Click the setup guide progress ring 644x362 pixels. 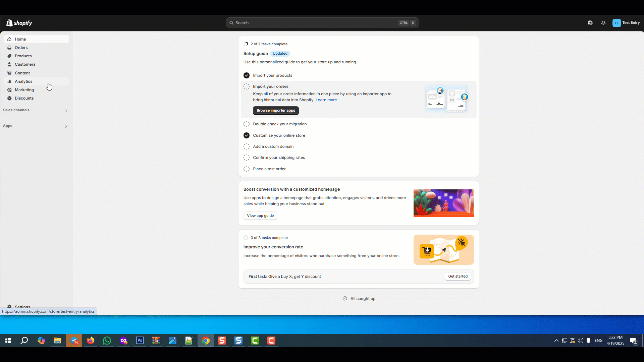246,44
